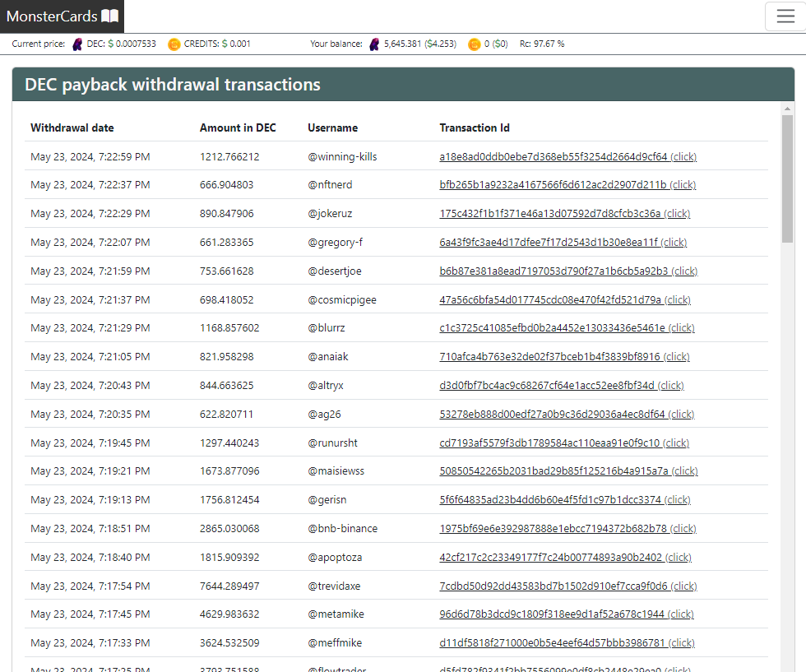Open the hamburger navigation menu
Screen dimensions: 806x672
785,16
